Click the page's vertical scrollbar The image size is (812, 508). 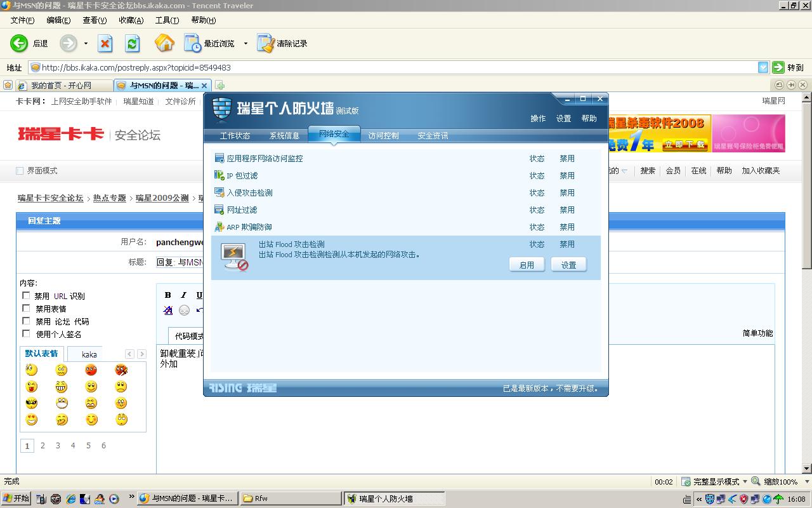(807, 283)
